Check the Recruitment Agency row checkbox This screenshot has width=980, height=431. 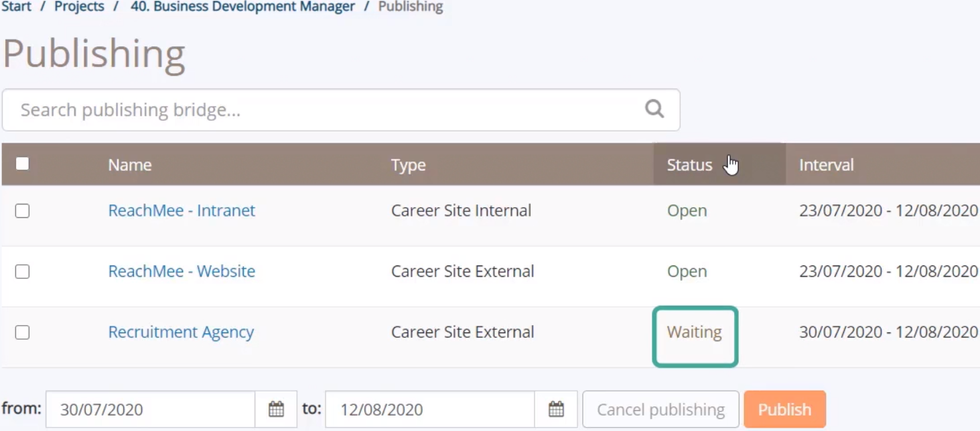[x=22, y=332]
